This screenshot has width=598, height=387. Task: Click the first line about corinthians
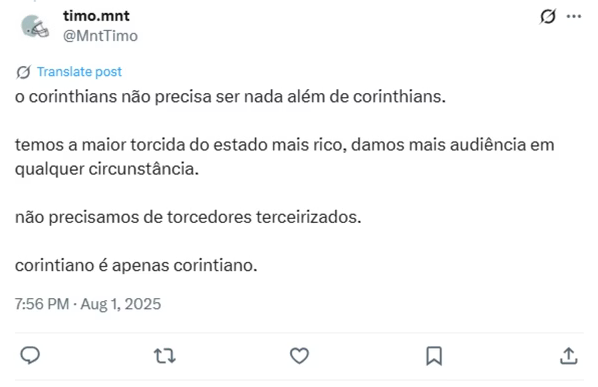[230, 96]
